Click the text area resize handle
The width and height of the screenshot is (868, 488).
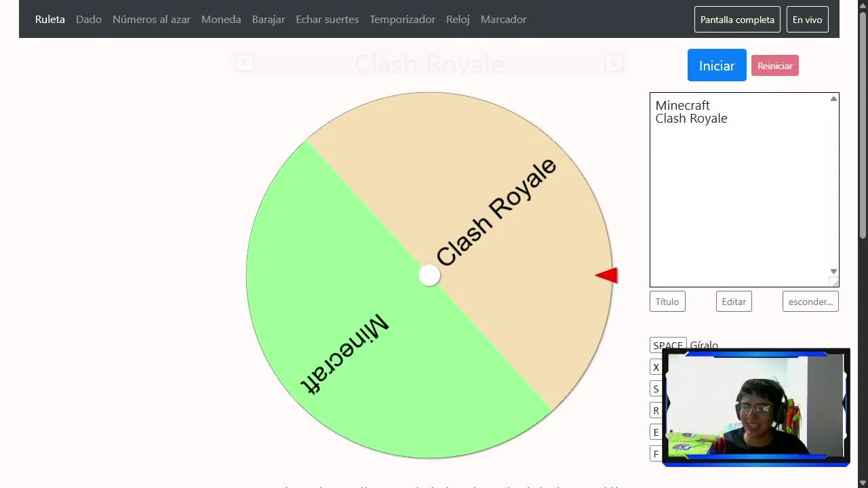834,282
